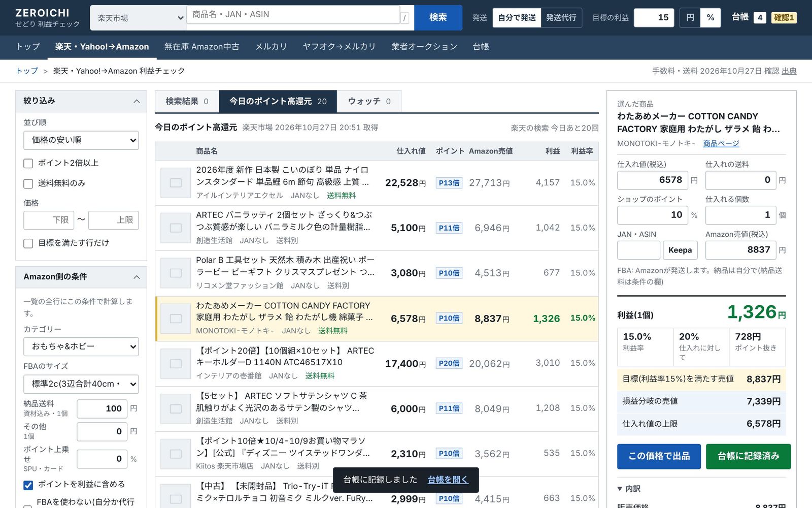
Task: Click トップ breadcrumb link
Action: pos(27,71)
